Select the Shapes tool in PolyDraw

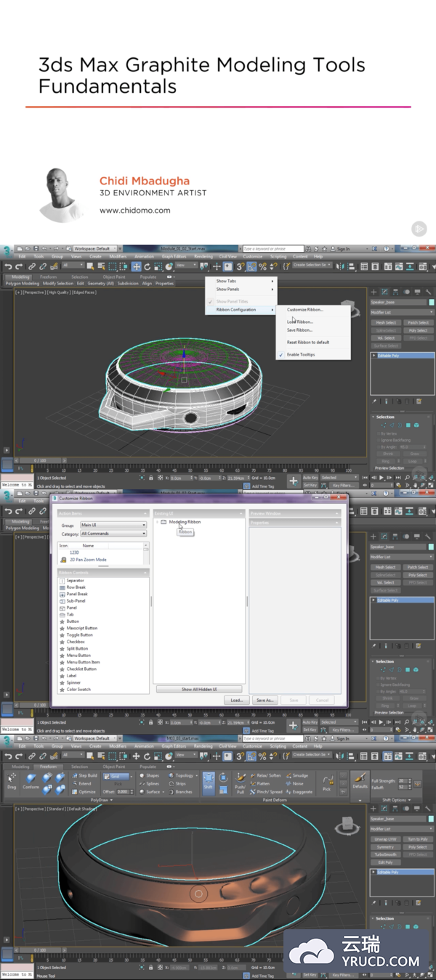pos(149,775)
